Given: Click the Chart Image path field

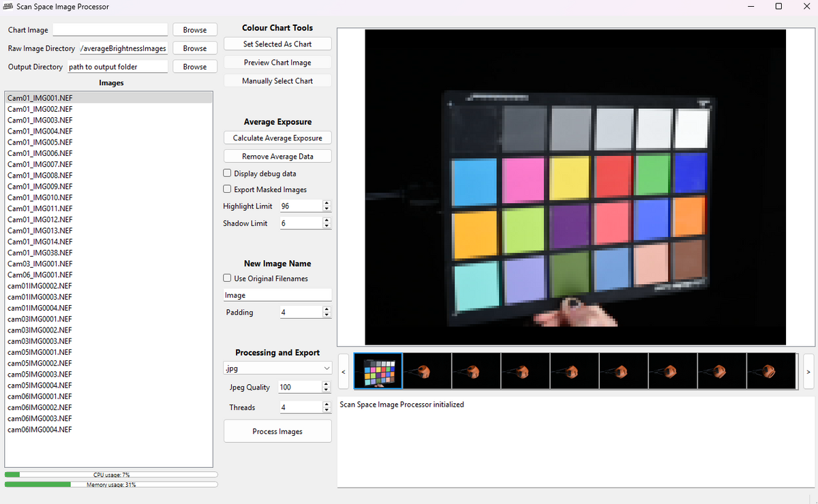Looking at the screenshot, I should coord(110,30).
